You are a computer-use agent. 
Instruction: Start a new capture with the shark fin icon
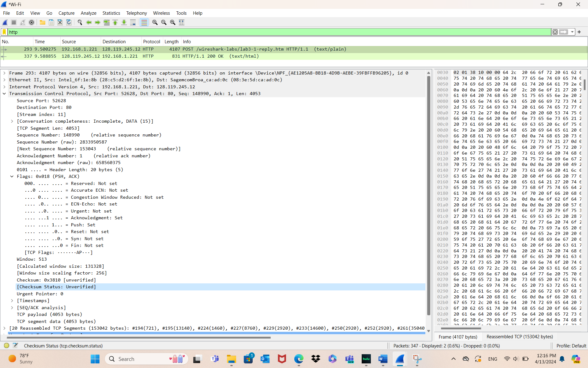(x=5, y=22)
